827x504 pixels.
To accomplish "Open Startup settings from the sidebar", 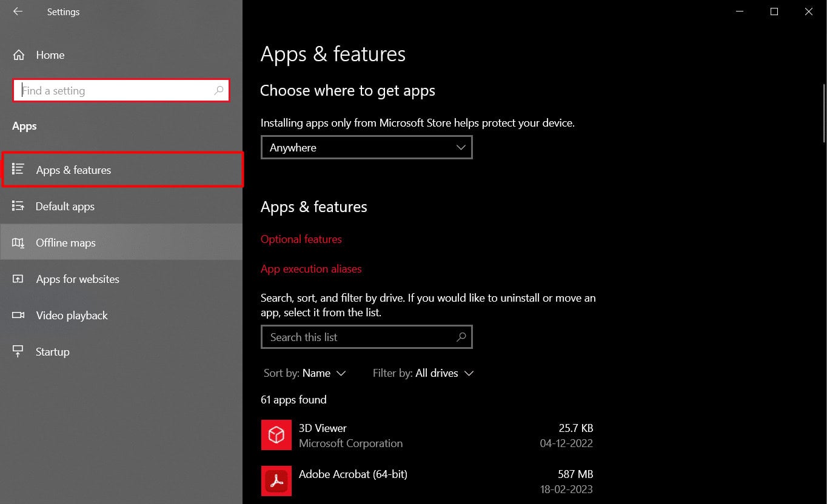I will (52, 351).
